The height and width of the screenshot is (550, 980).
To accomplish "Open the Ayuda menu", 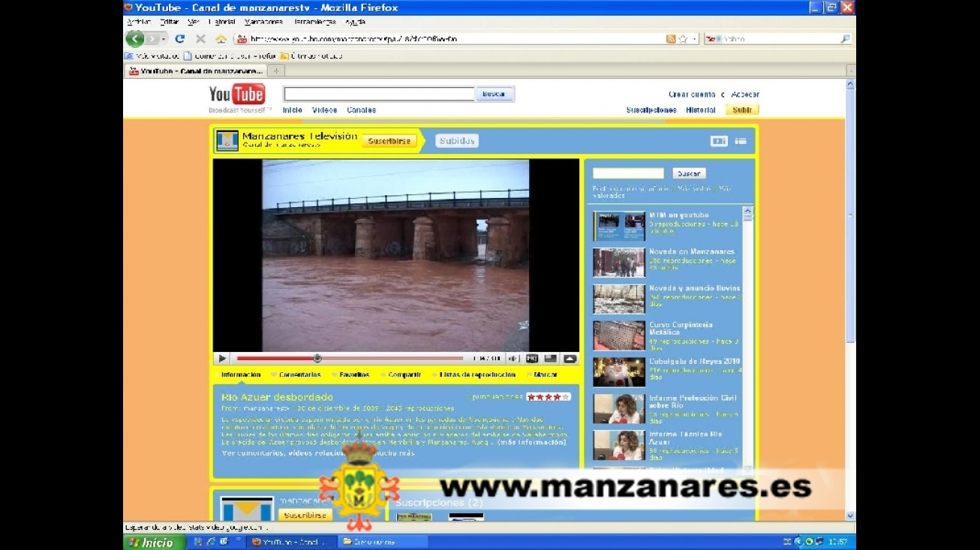I will click(x=356, y=22).
